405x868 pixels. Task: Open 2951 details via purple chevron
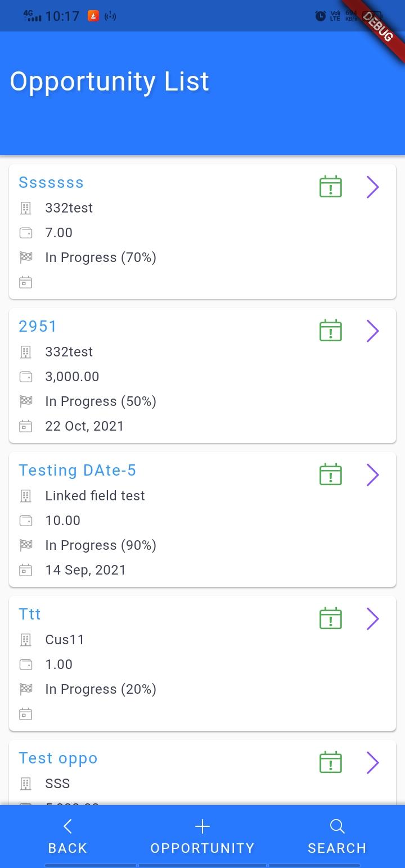(x=372, y=331)
